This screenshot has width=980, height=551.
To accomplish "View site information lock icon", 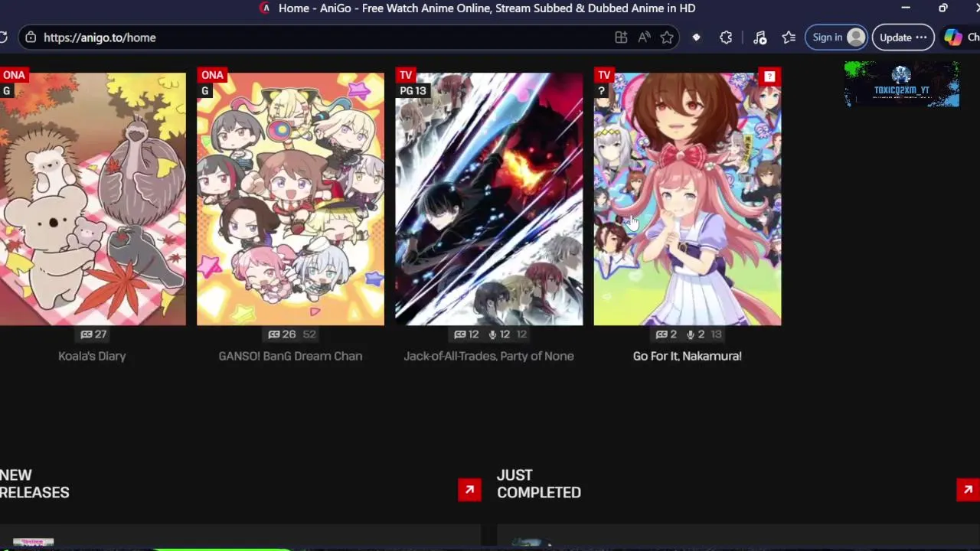I will click(x=30, y=37).
